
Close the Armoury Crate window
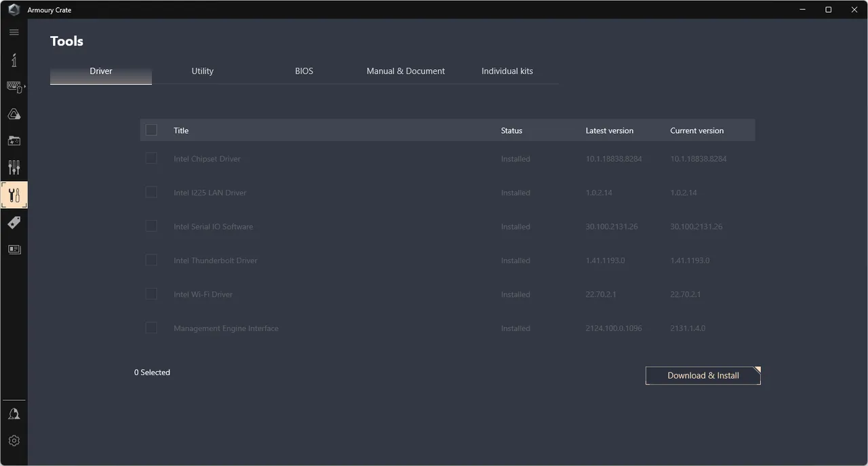854,9
